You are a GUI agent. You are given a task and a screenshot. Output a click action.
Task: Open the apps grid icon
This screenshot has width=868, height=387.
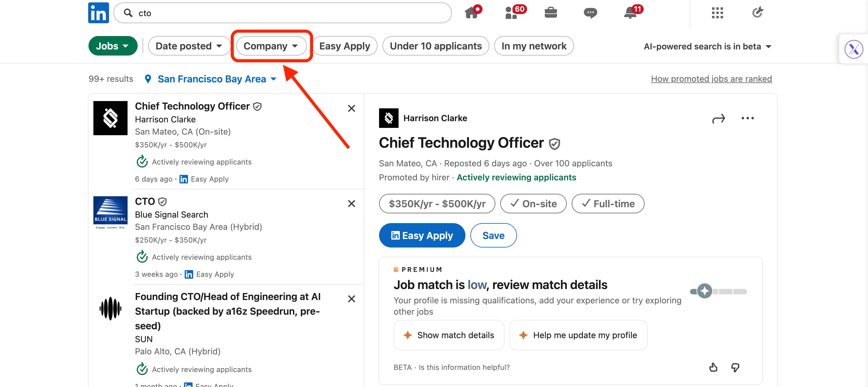pyautogui.click(x=717, y=13)
